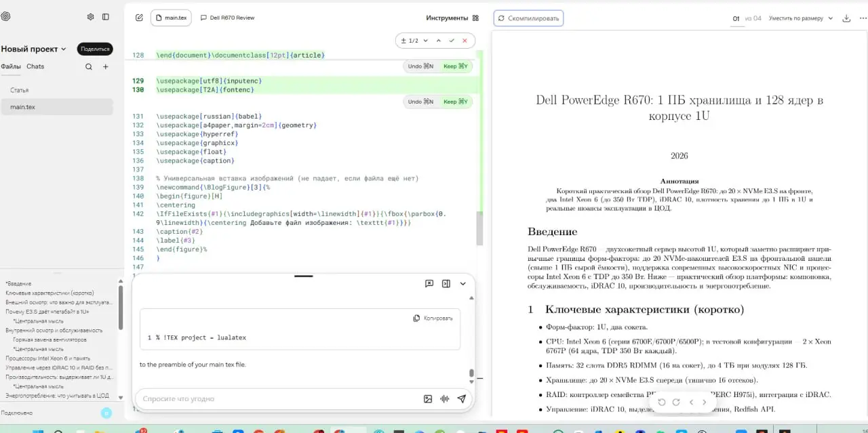Open the Windows Start menu
868x433 pixels.
coord(37,431)
